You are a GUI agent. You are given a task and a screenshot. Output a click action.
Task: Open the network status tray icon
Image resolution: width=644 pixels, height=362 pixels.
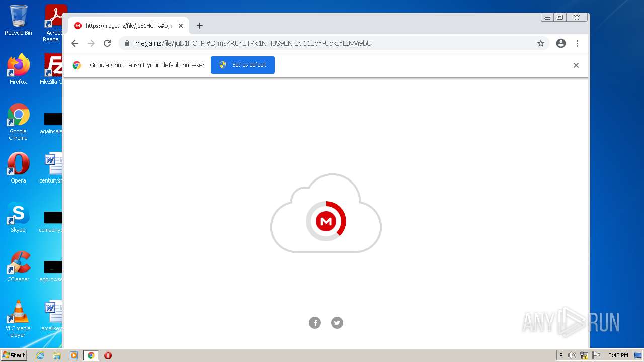[x=584, y=355]
